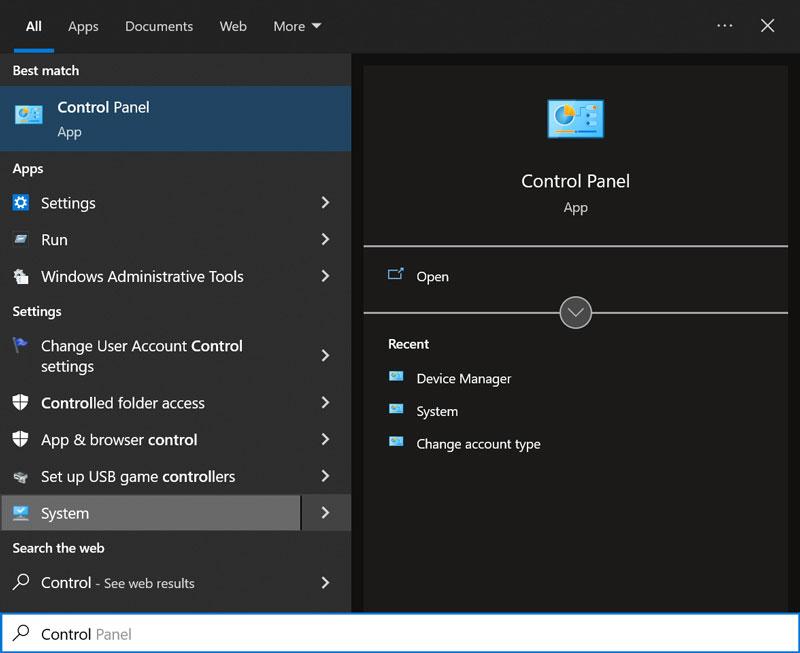
Task: Click the Settings gear icon
Action: point(21,203)
